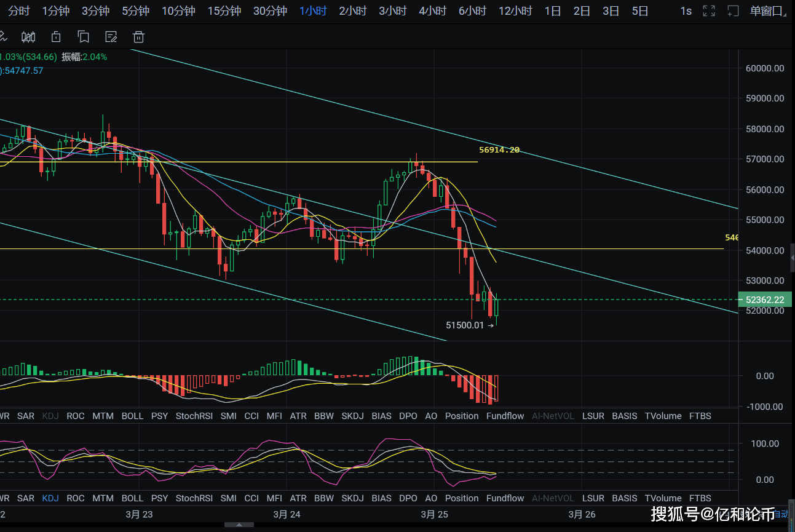Switch to the 3小时 timeframe
The height and width of the screenshot is (532, 795).
coord(393,11)
